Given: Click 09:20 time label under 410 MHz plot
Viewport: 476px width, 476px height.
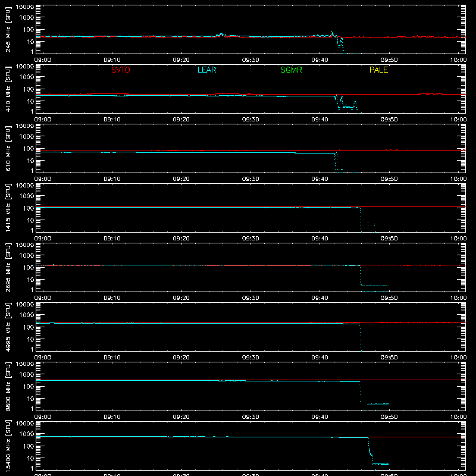Looking at the screenshot, I should click(x=181, y=120).
